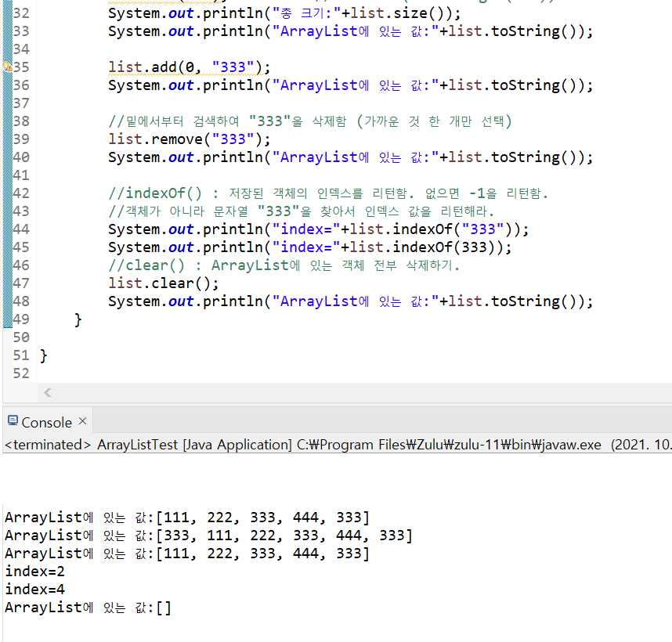672x642 pixels.
Task: Click console output line "index=2"
Action: click(34, 572)
